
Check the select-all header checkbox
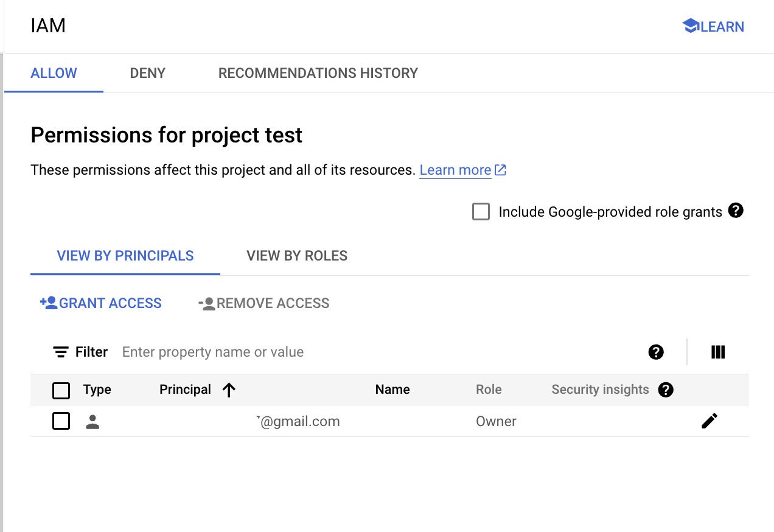point(61,390)
